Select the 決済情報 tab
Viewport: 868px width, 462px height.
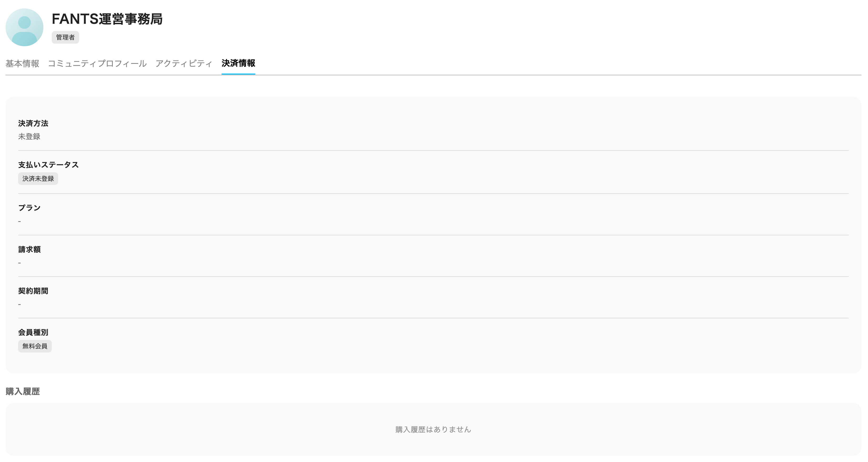(x=238, y=63)
